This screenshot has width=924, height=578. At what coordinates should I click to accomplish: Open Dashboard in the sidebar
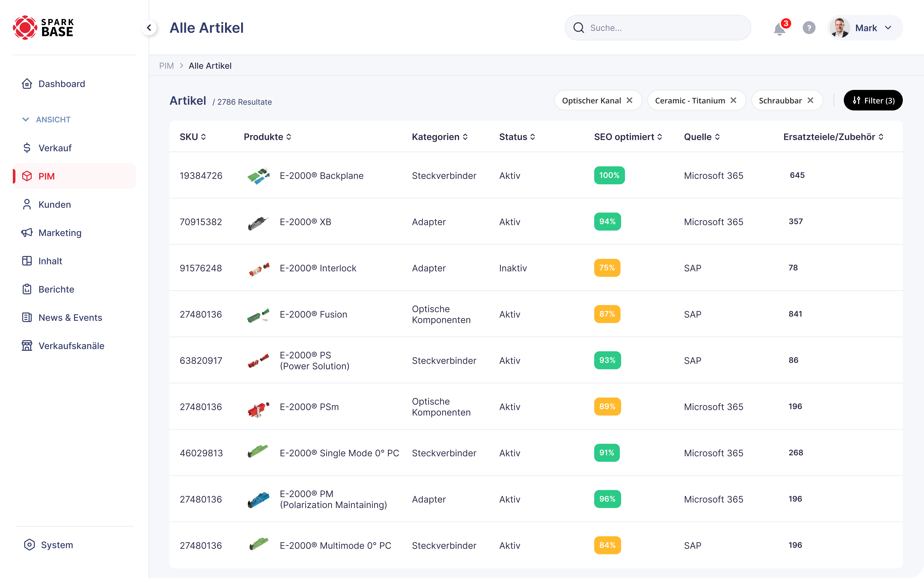pyautogui.click(x=74, y=84)
